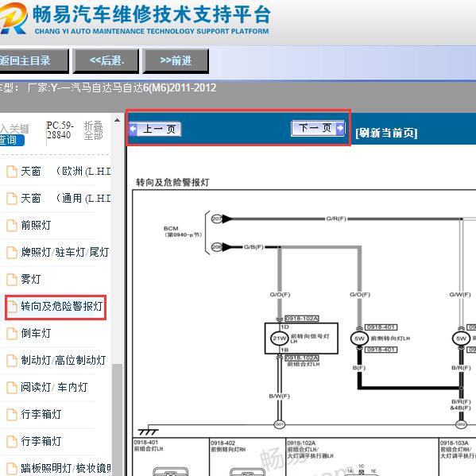Click connector 207 circle in diagram
This screenshot has width=476, height=476.
(217, 219)
